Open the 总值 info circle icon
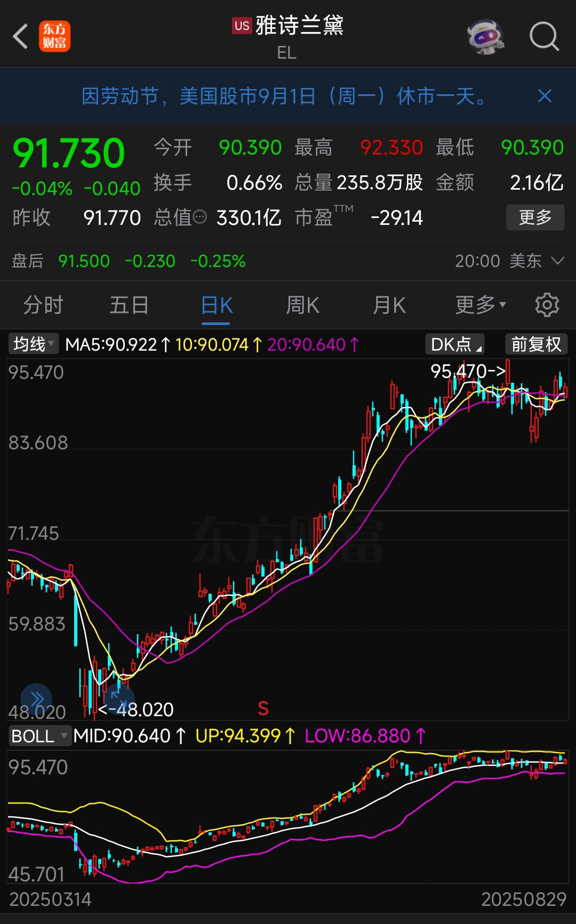Screen dimensions: 576x924 click(x=199, y=217)
